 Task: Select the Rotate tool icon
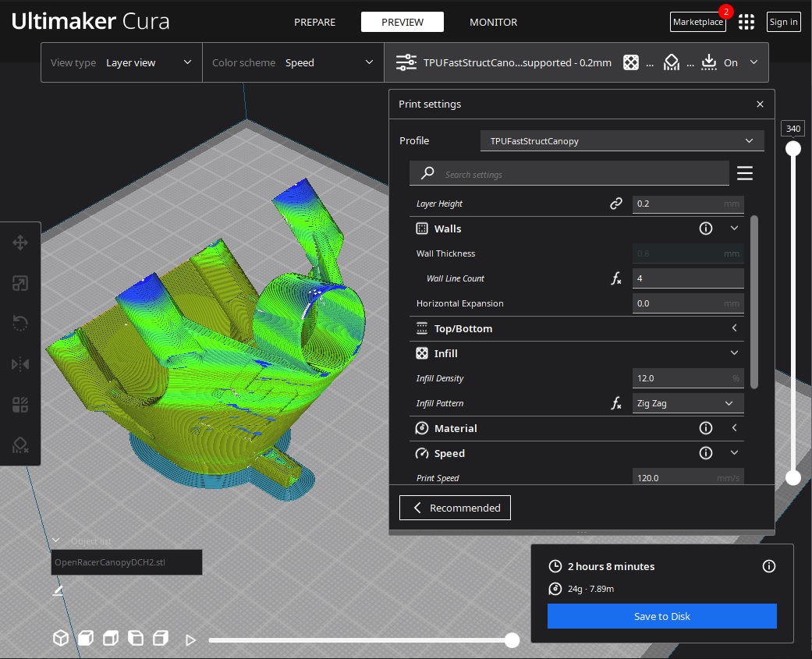click(x=20, y=324)
